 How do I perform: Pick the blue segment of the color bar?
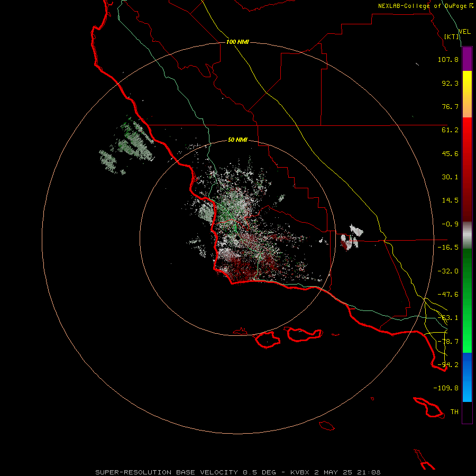tap(467, 377)
